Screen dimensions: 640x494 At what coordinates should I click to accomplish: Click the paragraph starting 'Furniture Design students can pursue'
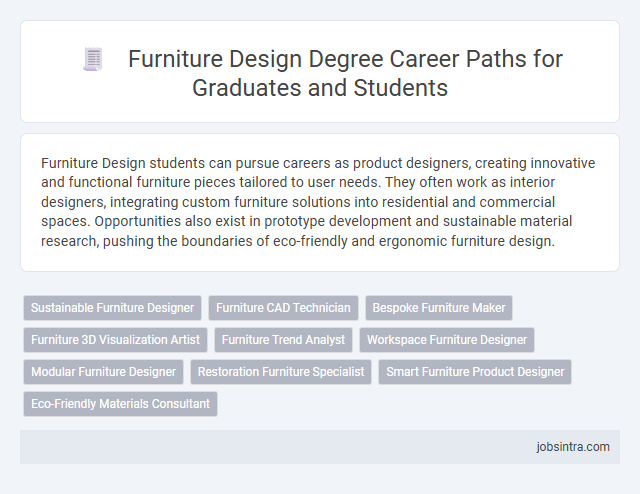318,202
